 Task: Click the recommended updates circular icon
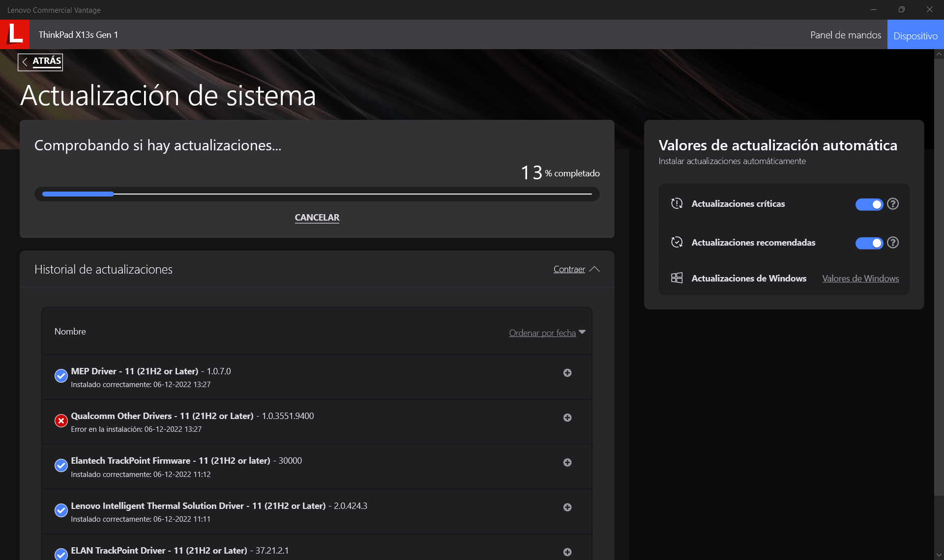pyautogui.click(x=677, y=242)
